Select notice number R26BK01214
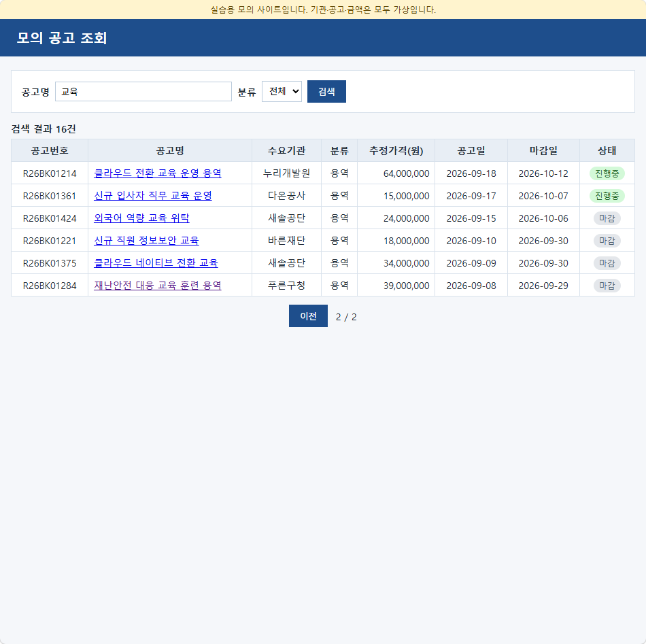 50,173
